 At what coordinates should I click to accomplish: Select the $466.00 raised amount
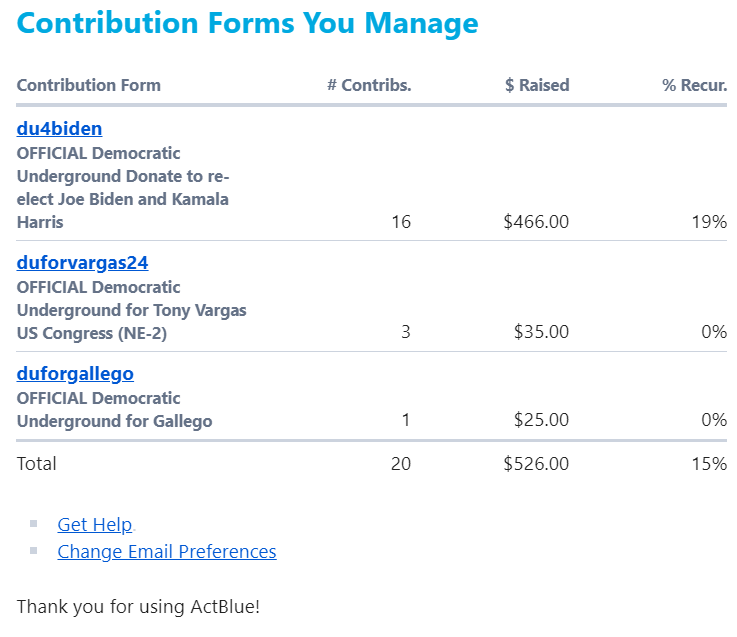536,221
